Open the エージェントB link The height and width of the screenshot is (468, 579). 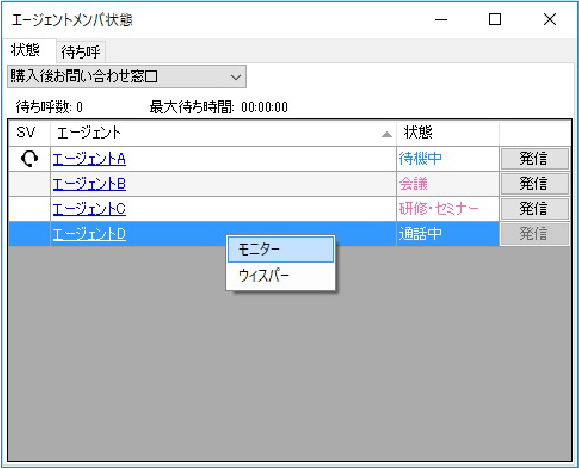point(89,184)
